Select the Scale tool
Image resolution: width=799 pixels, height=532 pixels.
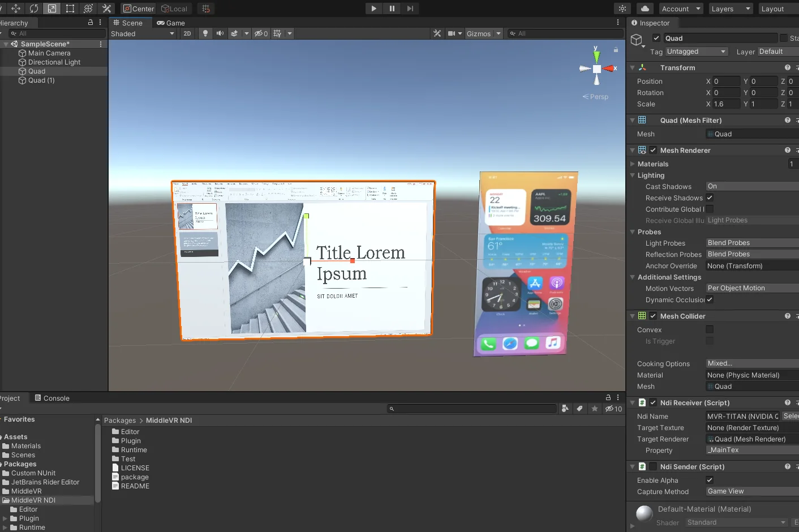click(x=52, y=8)
